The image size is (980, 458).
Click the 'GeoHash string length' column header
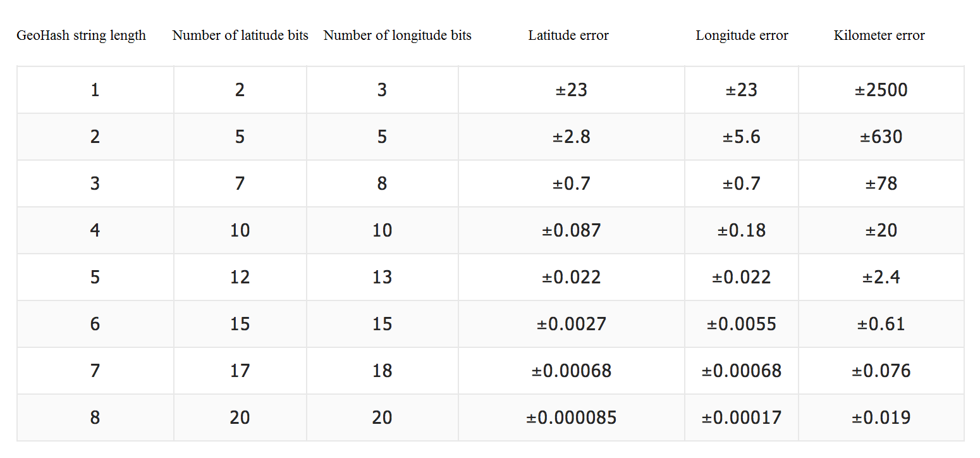tap(81, 35)
